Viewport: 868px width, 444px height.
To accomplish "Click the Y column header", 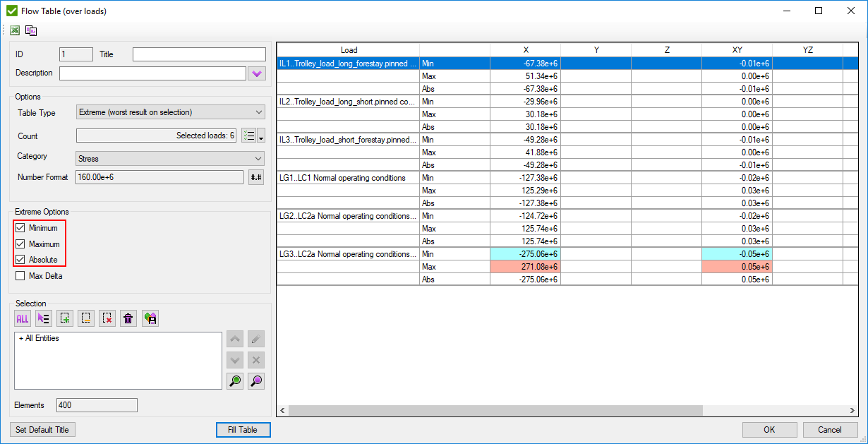I will [x=596, y=50].
